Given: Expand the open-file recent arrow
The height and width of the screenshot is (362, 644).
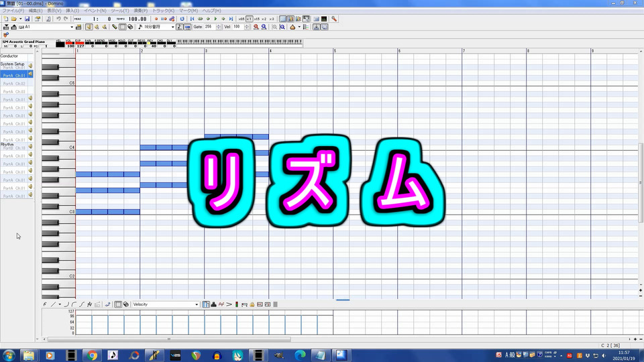Looking at the screenshot, I should tap(20, 19).
